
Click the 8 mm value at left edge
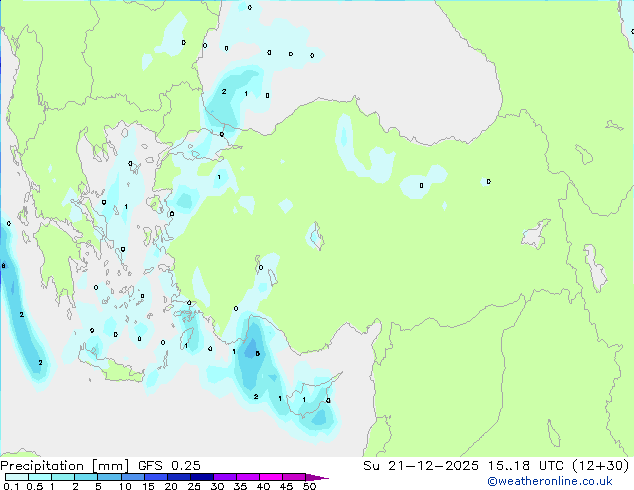3,266
